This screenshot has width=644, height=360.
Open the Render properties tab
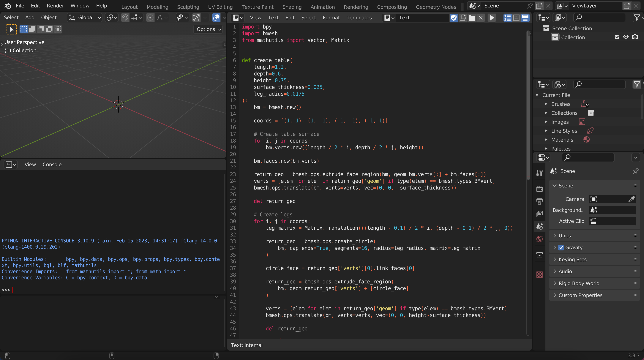pyautogui.click(x=539, y=189)
